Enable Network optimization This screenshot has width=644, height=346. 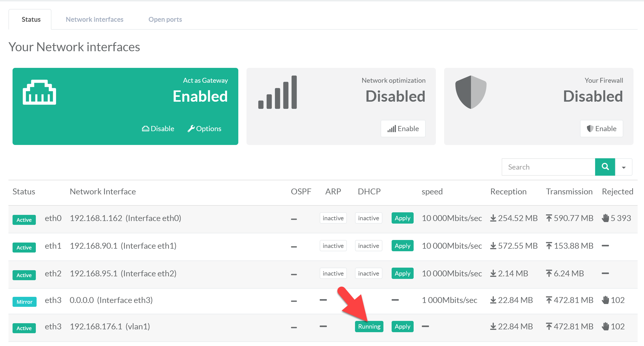403,129
